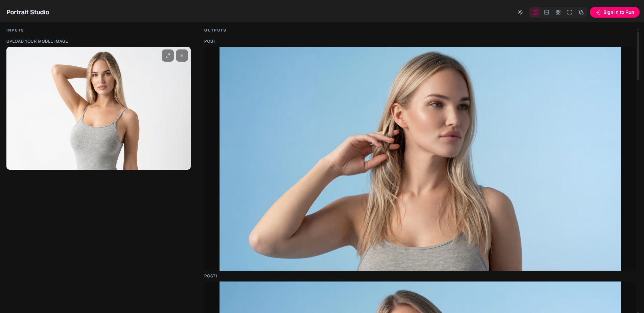This screenshot has height=313, width=644.
Task: Open the workflow compare icon in header
Action: coord(581,12)
